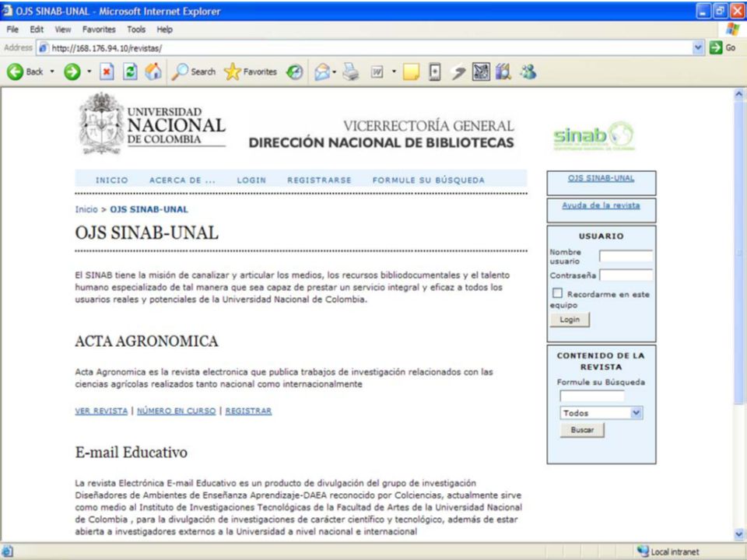
Task: Click the Edit with Word icon
Action: (x=377, y=72)
